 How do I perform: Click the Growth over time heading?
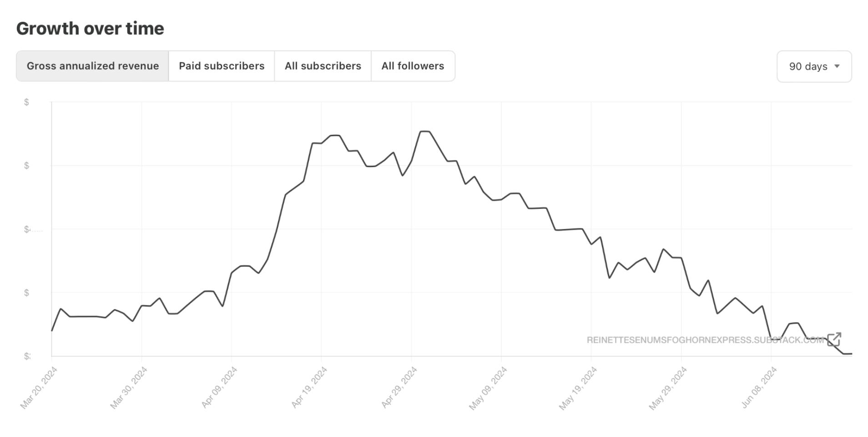(90, 28)
